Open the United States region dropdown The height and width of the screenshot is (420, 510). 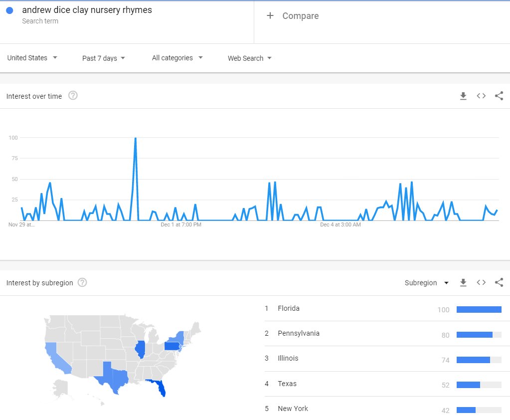coord(32,58)
